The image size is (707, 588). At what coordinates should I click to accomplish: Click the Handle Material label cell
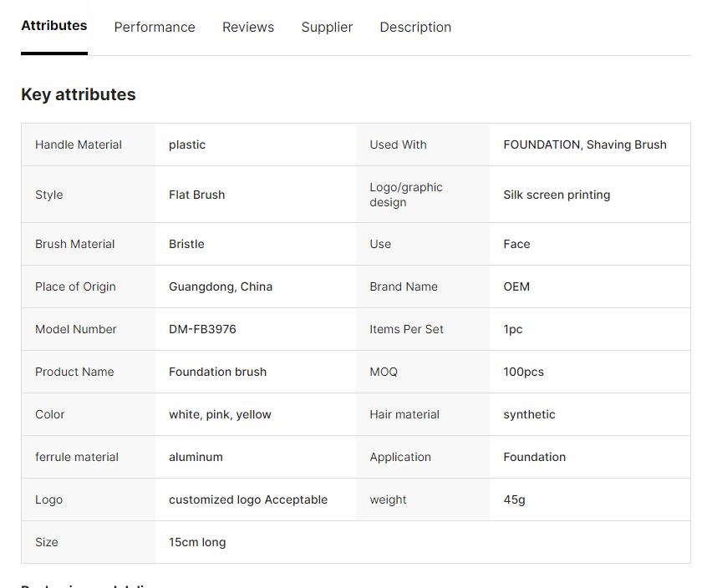click(79, 144)
